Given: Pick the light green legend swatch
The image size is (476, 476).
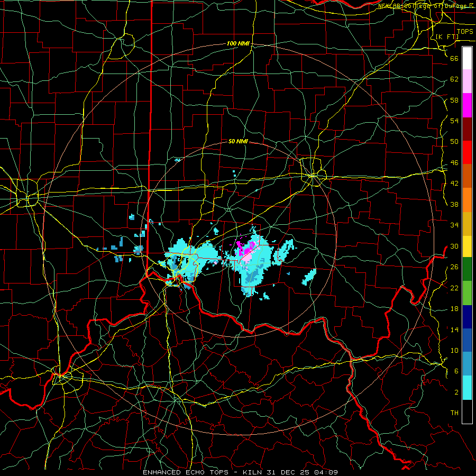Looking at the screenshot, I should pyautogui.click(x=467, y=292).
